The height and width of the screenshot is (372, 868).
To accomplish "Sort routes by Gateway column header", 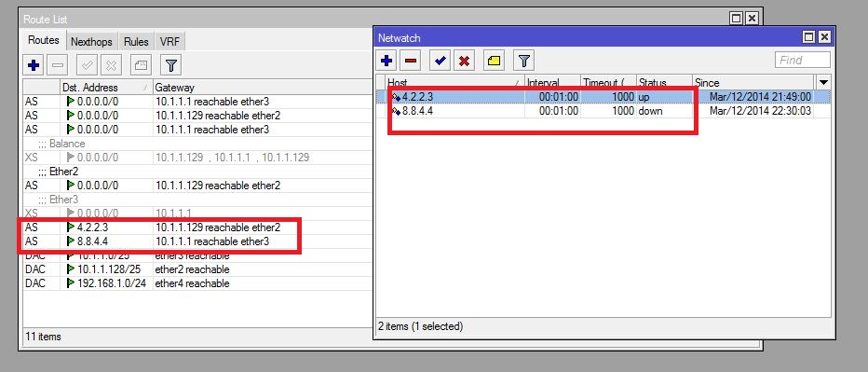I will click(263, 87).
